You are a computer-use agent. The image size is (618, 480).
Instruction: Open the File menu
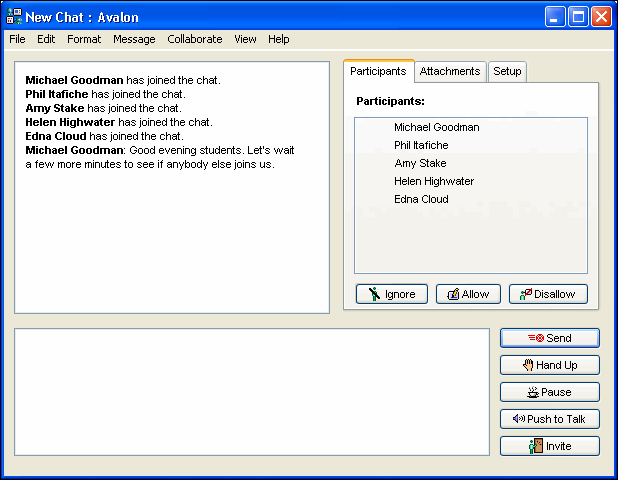18,39
